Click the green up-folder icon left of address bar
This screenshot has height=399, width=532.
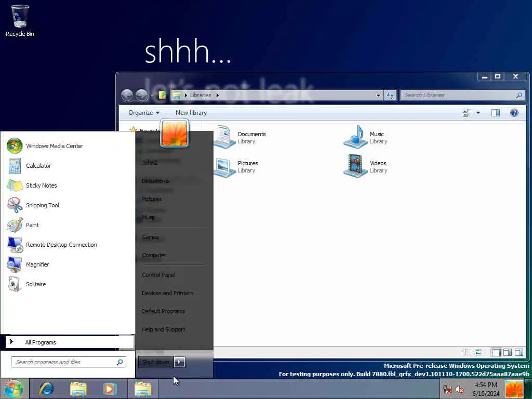163,95
